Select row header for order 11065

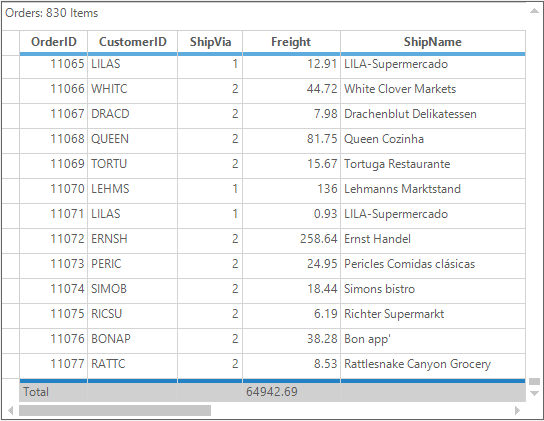tap(10, 67)
